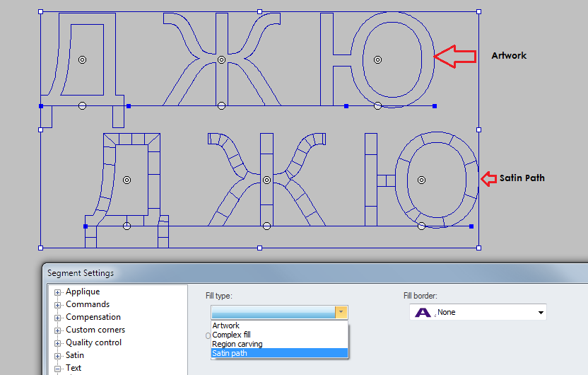Choose Complex fill in the list

coord(231,335)
